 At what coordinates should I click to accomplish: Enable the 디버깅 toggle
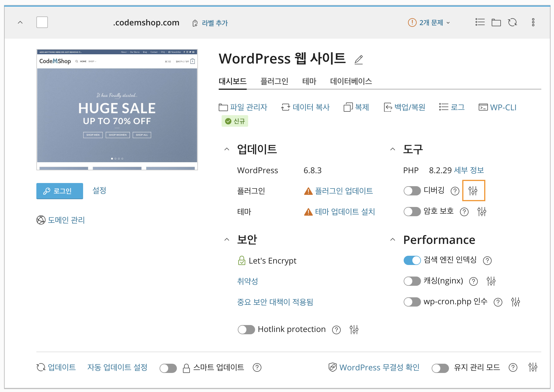pyautogui.click(x=412, y=191)
